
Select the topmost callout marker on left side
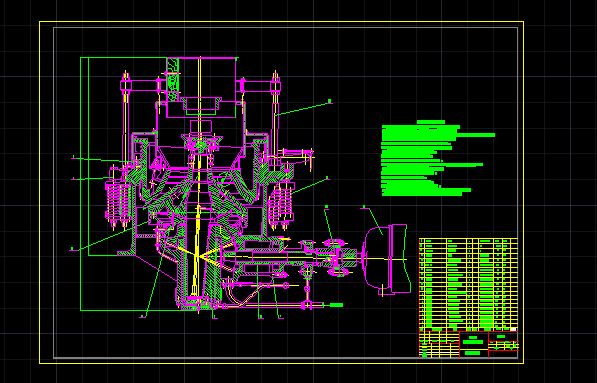coord(73,157)
